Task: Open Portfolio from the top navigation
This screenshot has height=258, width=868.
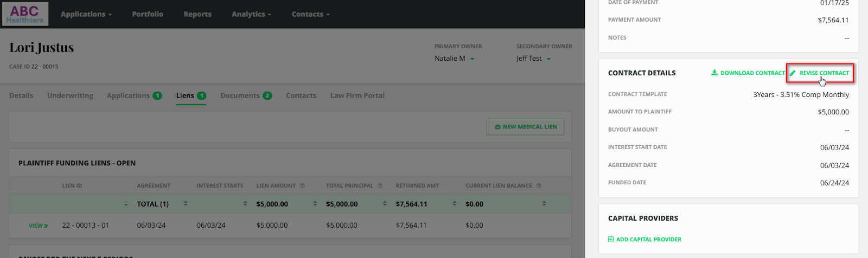Action: click(148, 14)
